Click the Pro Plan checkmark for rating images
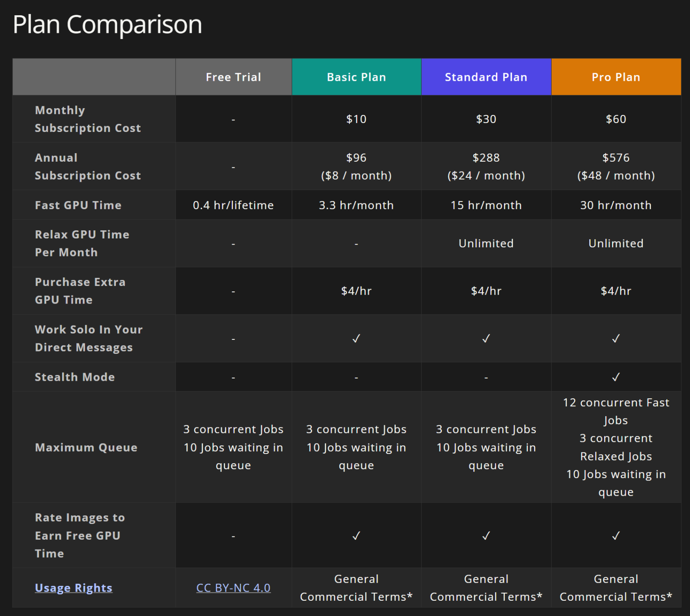This screenshot has height=616, width=690. pos(616,536)
